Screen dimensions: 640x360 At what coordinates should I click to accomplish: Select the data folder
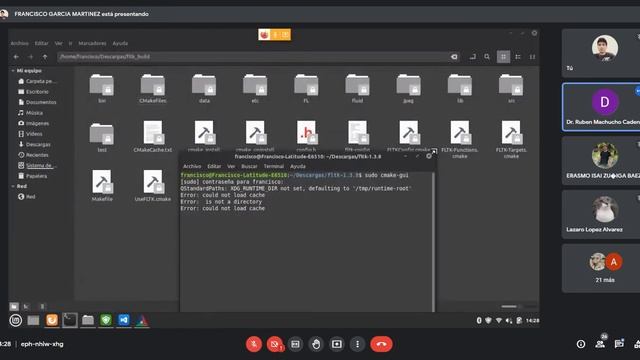tap(204, 88)
